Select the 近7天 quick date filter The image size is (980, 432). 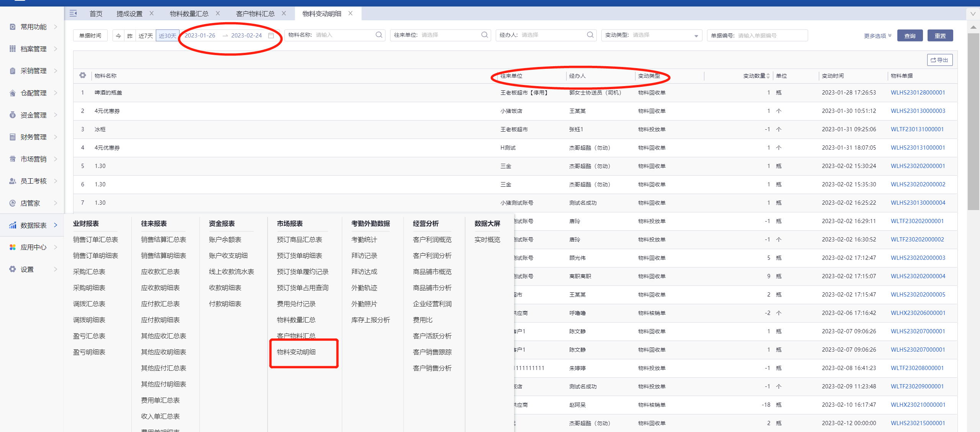[x=145, y=36]
